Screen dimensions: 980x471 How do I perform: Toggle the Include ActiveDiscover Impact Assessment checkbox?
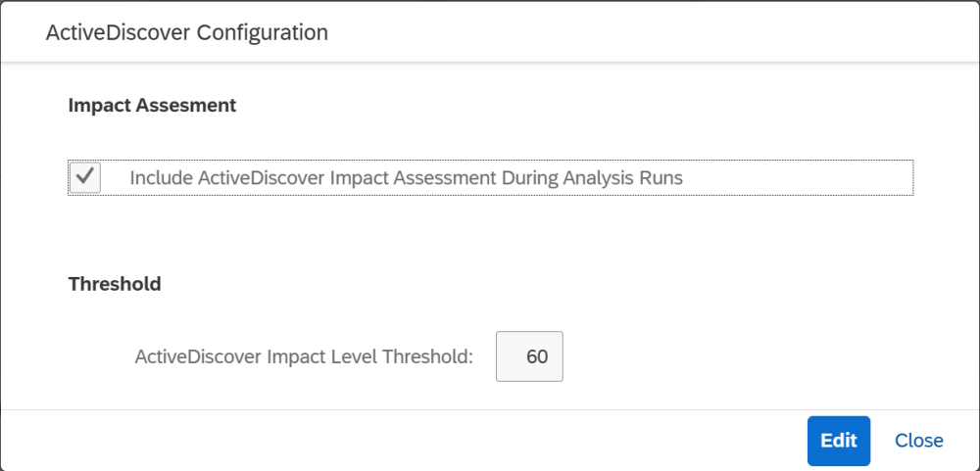(x=86, y=177)
